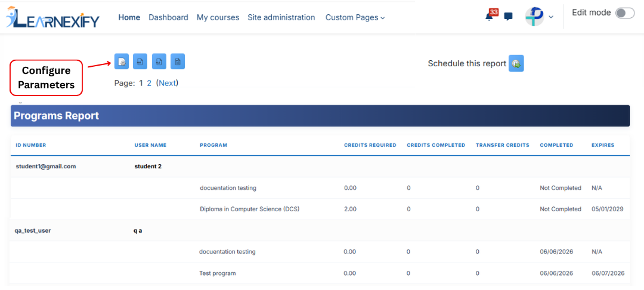The image size is (644, 290).
Task: Open the Custom Pages dropdown menu
Action: 355,18
